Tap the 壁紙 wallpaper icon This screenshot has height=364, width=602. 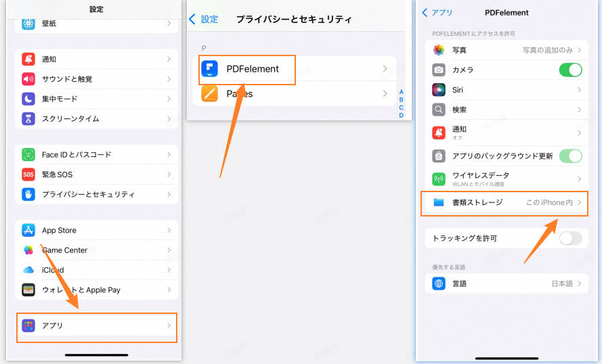coord(28,24)
